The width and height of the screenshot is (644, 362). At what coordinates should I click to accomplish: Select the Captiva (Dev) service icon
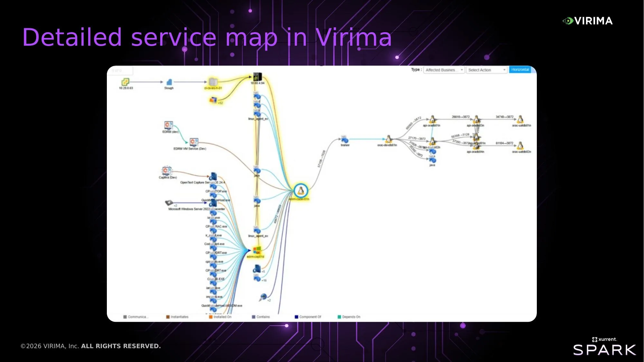167,171
